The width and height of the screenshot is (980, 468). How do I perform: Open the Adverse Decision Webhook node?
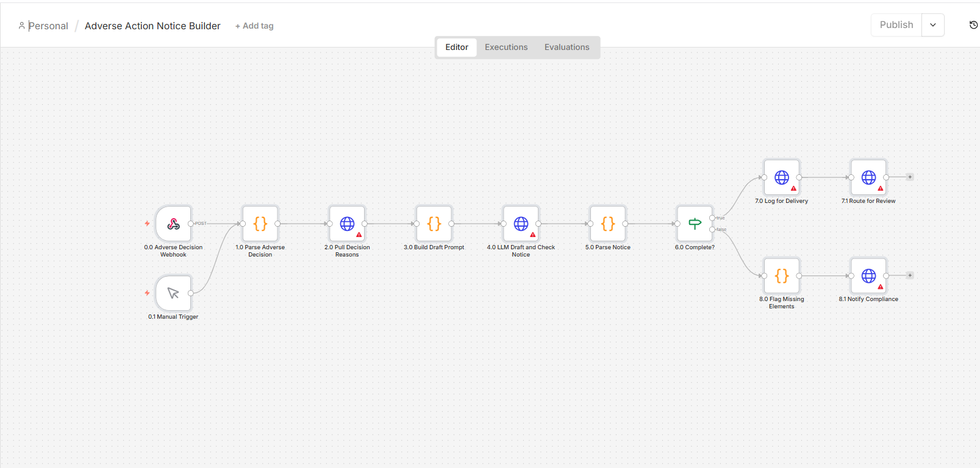click(x=174, y=224)
